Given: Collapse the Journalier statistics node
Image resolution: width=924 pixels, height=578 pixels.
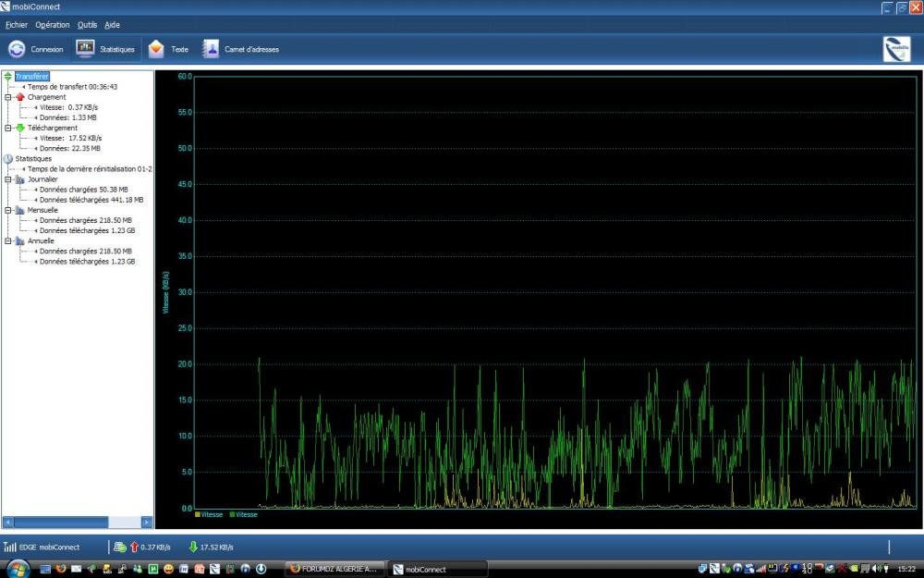Looking at the screenshot, I should click(x=8, y=179).
